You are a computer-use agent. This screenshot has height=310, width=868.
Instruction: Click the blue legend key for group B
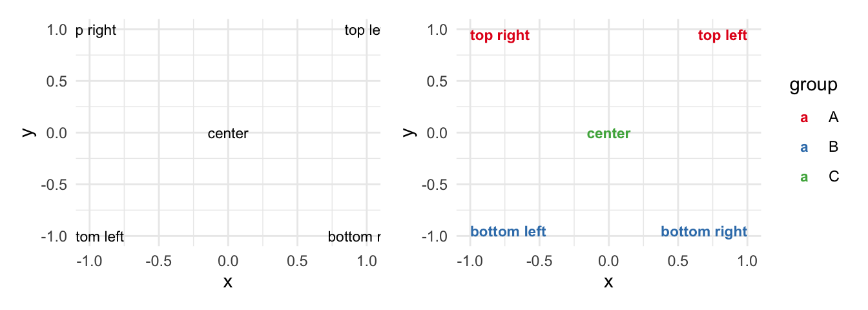pos(804,148)
